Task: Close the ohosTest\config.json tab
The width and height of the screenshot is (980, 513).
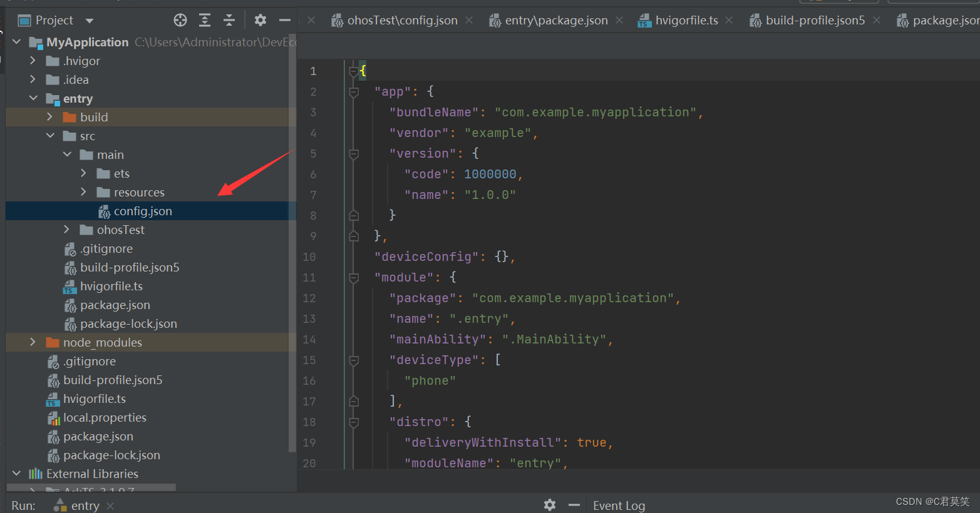Action: click(x=470, y=21)
